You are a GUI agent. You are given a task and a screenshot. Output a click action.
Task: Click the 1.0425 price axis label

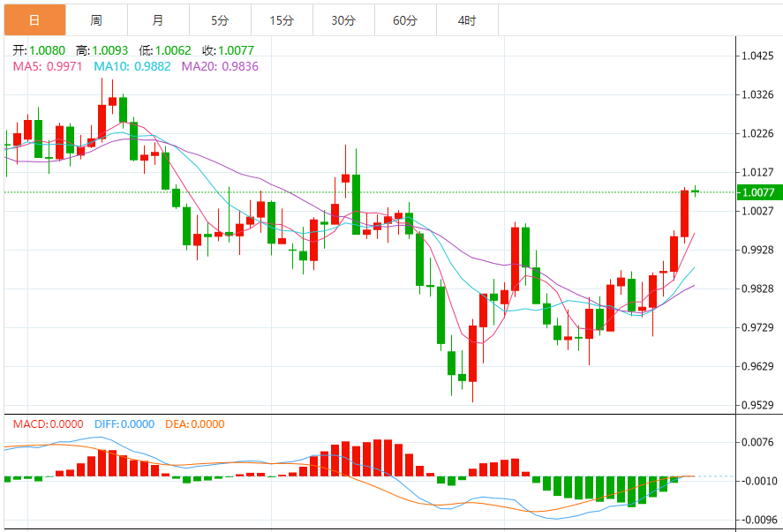point(757,56)
